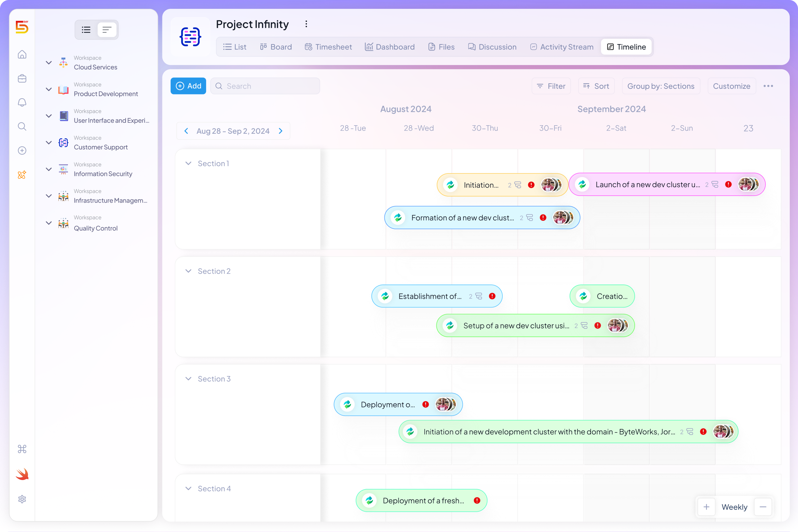Open the Group by: Sections dropdown

661,86
